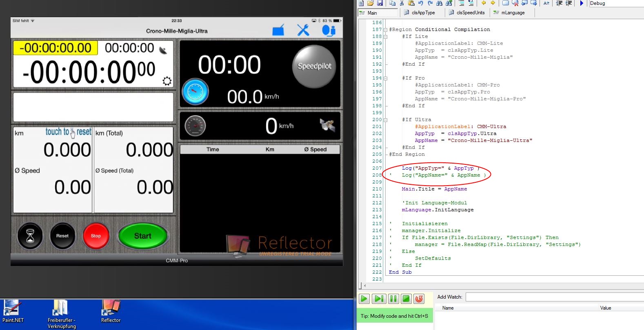This screenshot has height=330, width=644.
Task: Open the Debug build configuration dropdown
Action: click(x=616, y=3)
